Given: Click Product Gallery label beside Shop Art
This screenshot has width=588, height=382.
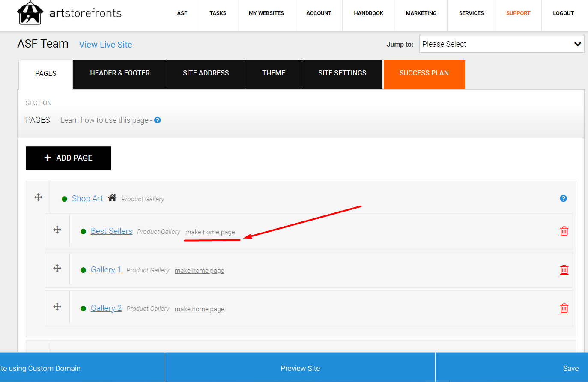Looking at the screenshot, I should pos(143,199).
